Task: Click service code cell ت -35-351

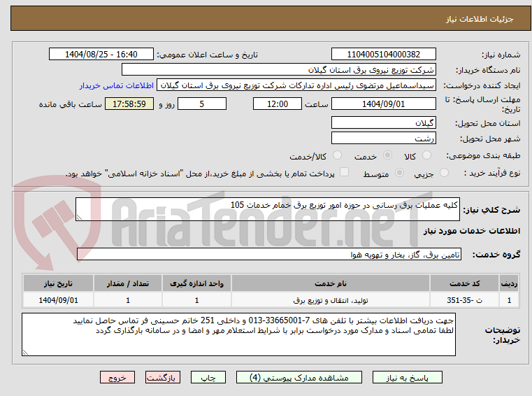Action: point(464,300)
